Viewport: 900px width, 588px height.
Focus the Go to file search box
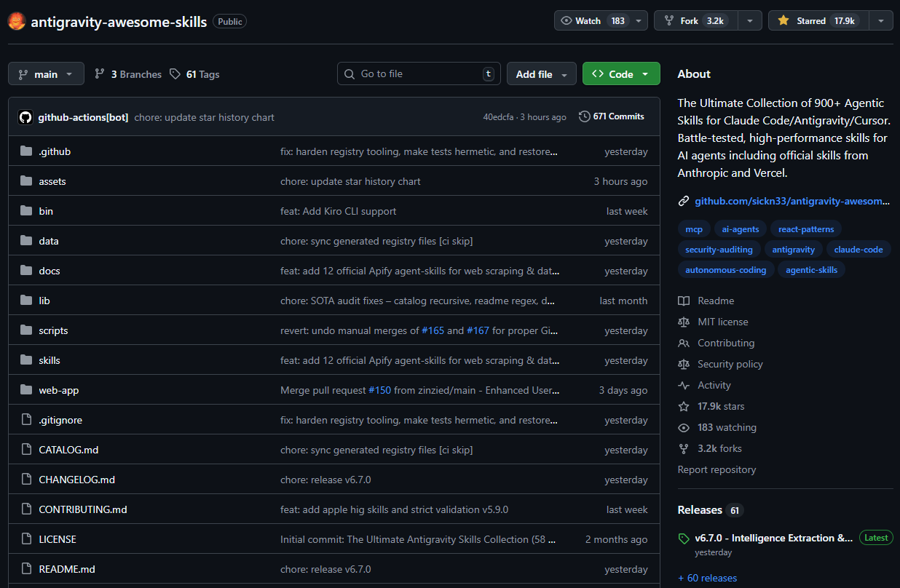coord(419,73)
